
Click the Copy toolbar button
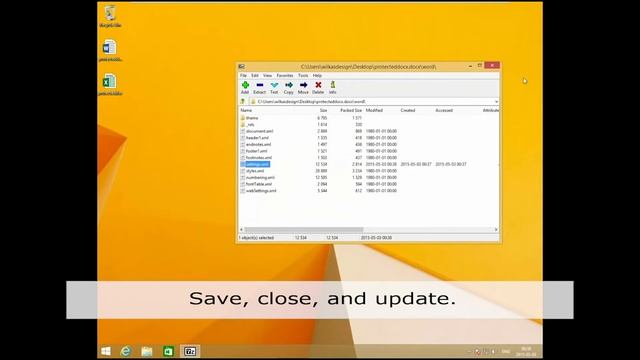289,87
